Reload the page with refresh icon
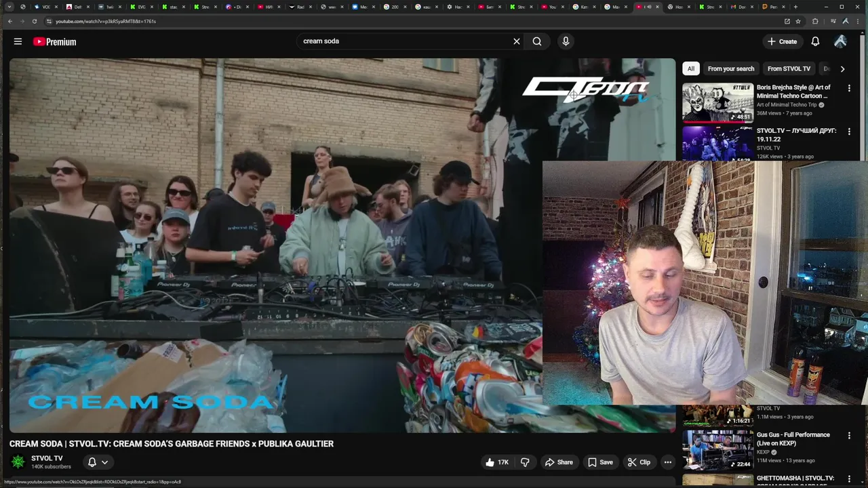This screenshot has width=868, height=488. click(x=35, y=21)
